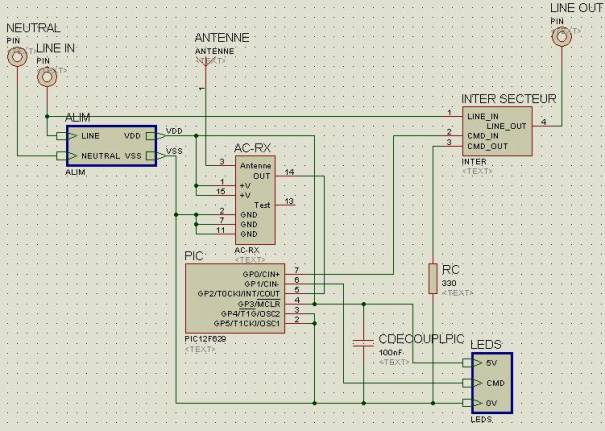This screenshot has width=605, height=431.
Task: Select the CDECOUPLPIC capacitor symbol
Action: tap(363, 343)
